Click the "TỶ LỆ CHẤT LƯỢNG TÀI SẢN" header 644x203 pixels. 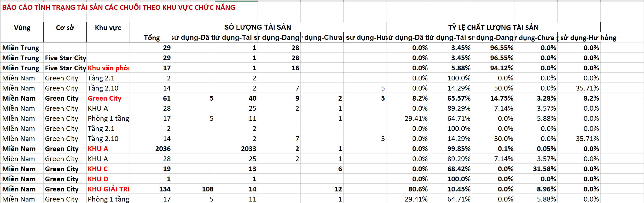[x=493, y=28]
